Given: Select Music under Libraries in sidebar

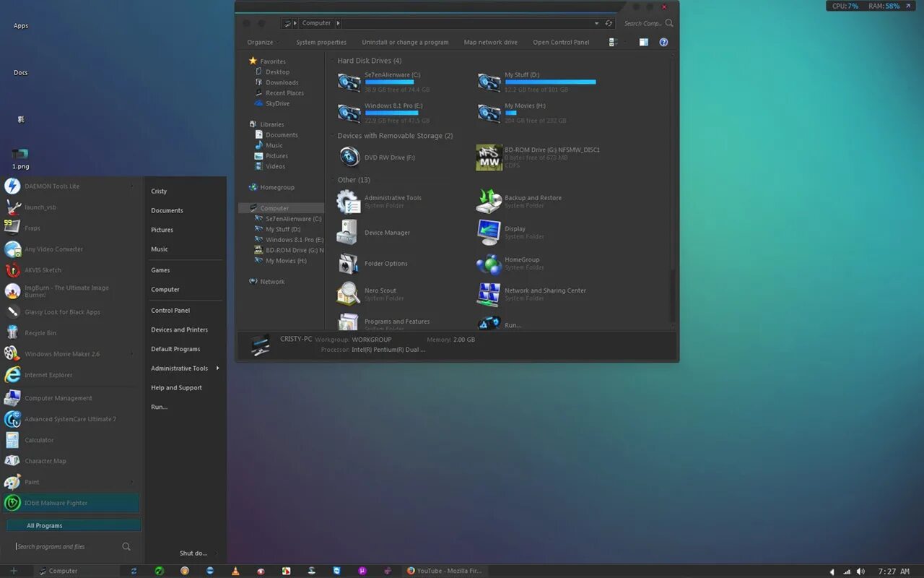Looking at the screenshot, I should [269, 145].
